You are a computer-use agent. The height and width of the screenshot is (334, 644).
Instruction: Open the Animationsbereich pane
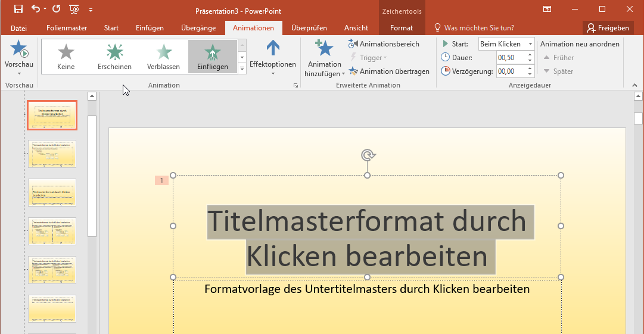tap(384, 44)
